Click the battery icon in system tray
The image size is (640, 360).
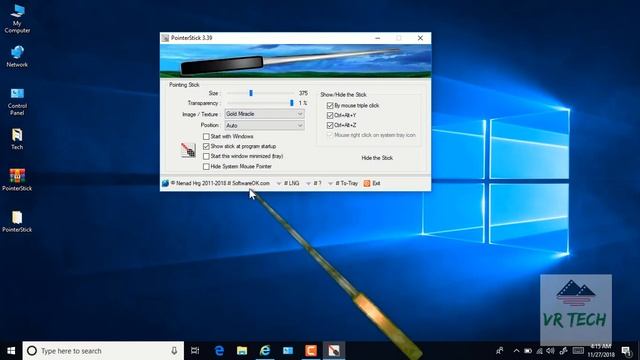click(528, 351)
